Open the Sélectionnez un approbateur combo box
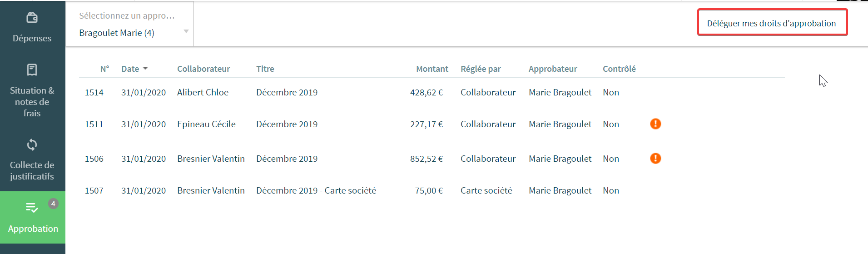Viewport: 868px width, 254px height. click(130, 24)
